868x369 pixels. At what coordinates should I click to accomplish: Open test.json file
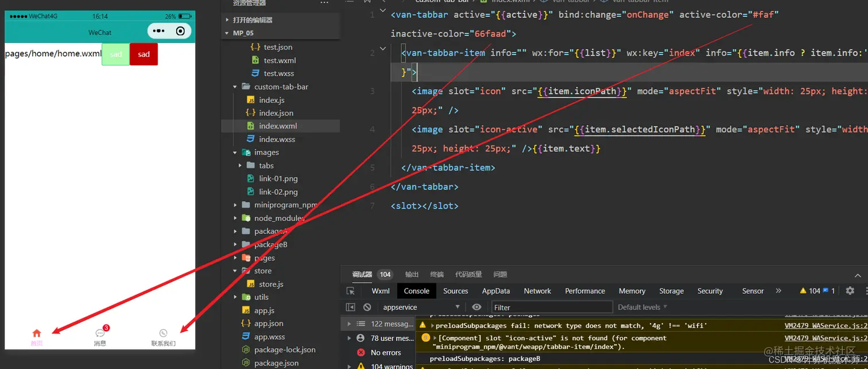(x=278, y=47)
